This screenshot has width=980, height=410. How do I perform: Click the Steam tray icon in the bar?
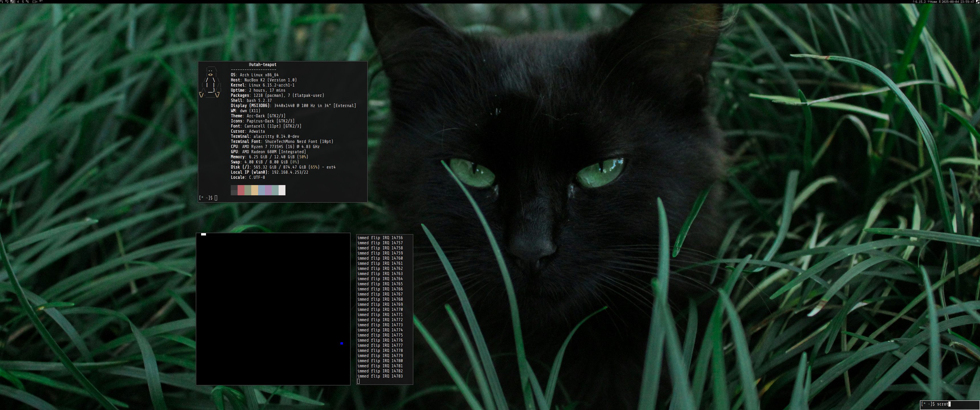[977, 2]
